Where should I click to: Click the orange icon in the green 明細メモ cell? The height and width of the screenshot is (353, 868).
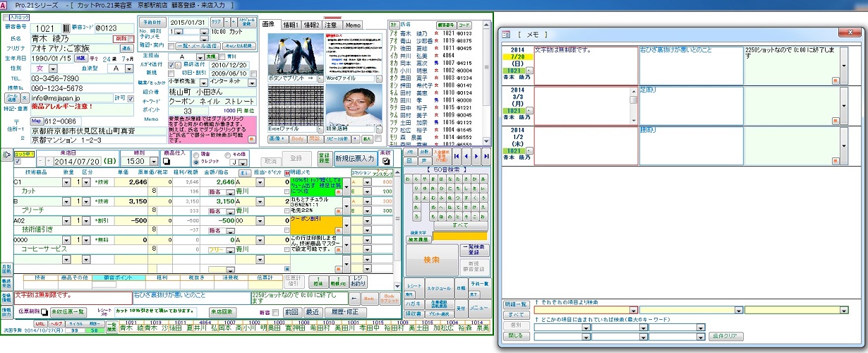click(x=337, y=192)
